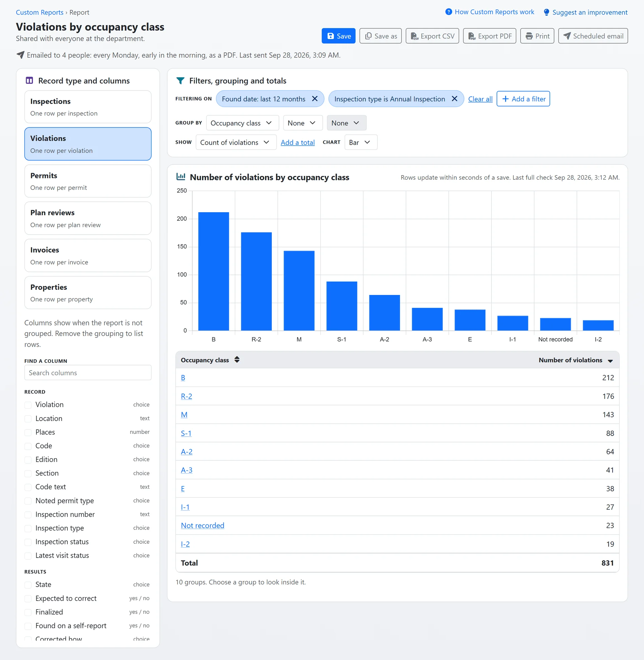Open the Bar chart type dropdown

click(361, 142)
